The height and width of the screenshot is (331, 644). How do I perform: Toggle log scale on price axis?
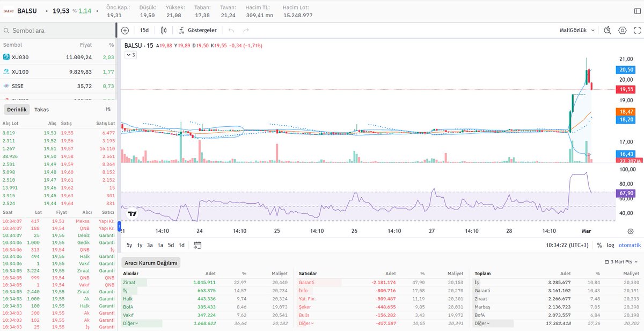pyautogui.click(x=611, y=245)
